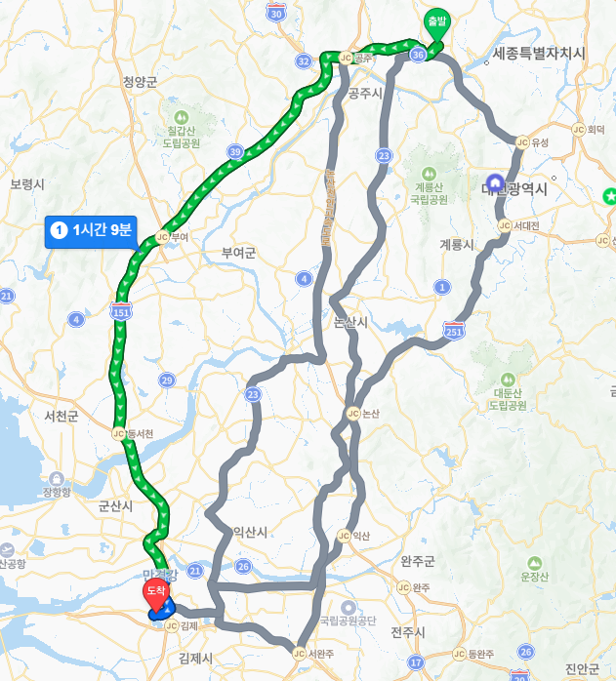The height and width of the screenshot is (681, 616).
Task: Click the purple home marker near 대전광역시
Action: coord(495,182)
